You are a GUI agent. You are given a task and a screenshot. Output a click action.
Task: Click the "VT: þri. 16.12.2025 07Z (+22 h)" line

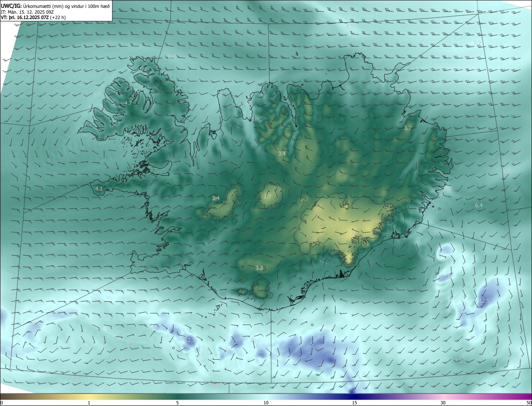33,17
